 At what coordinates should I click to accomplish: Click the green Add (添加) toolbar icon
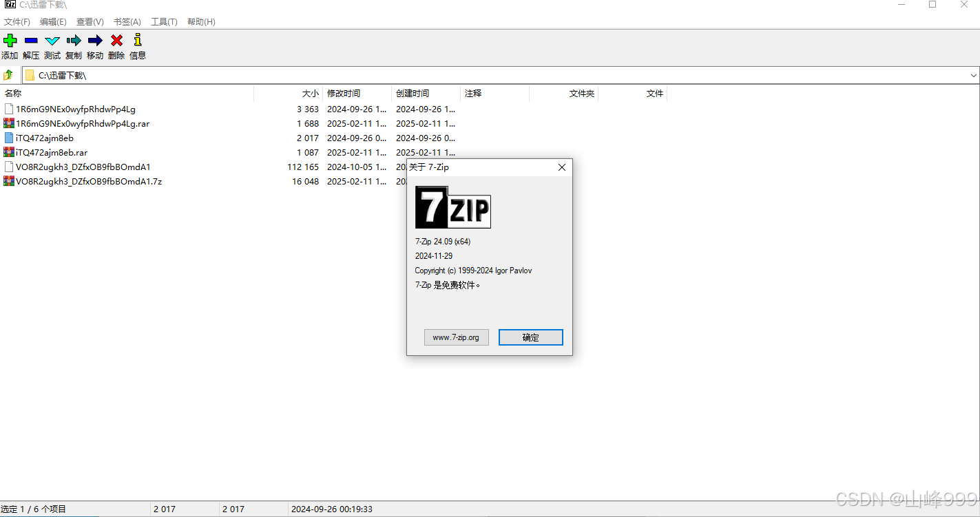pyautogui.click(x=10, y=41)
